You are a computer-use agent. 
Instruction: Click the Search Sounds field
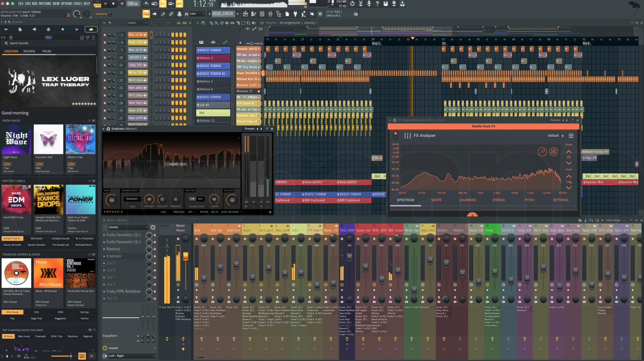[x=49, y=43]
